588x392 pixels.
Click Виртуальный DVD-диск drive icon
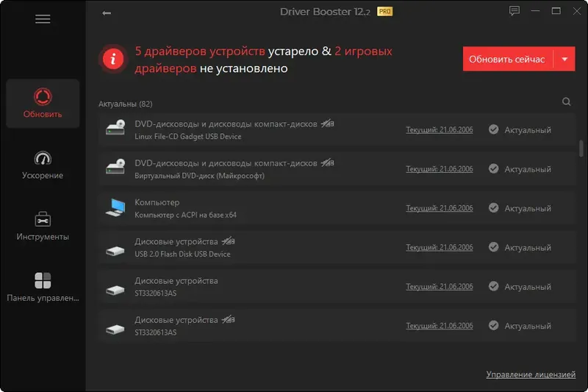115,167
